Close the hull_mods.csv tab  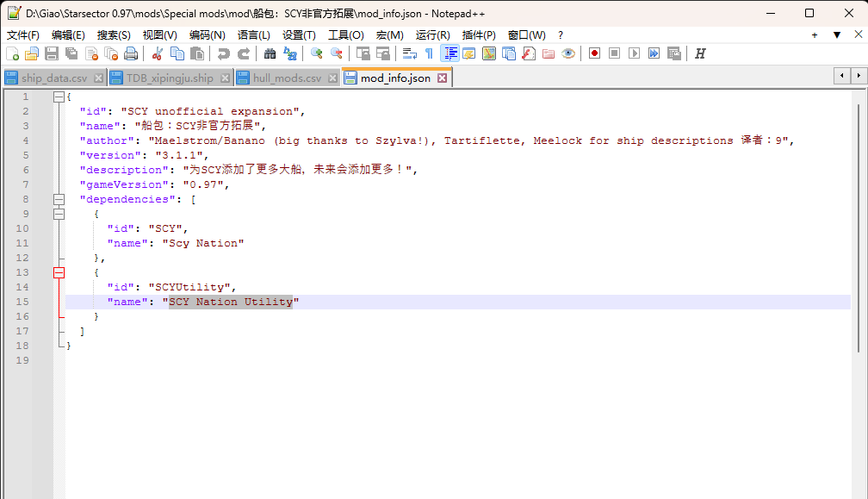tap(332, 77)
